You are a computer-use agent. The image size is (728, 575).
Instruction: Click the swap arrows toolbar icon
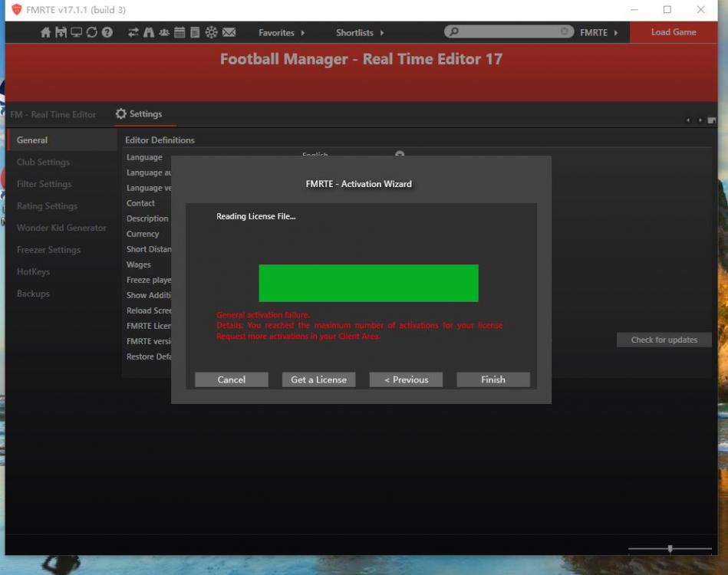(133, 32)
